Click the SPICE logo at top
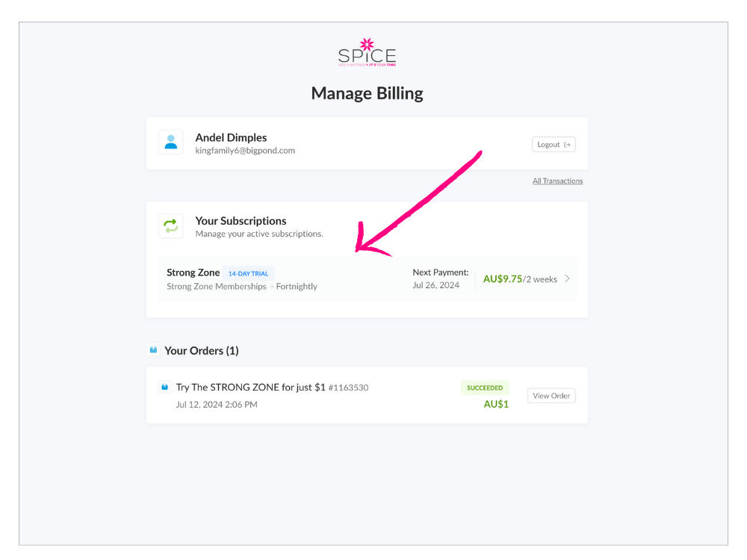The width and height of the screenshot is (747, 560). (x=367, y=53)
